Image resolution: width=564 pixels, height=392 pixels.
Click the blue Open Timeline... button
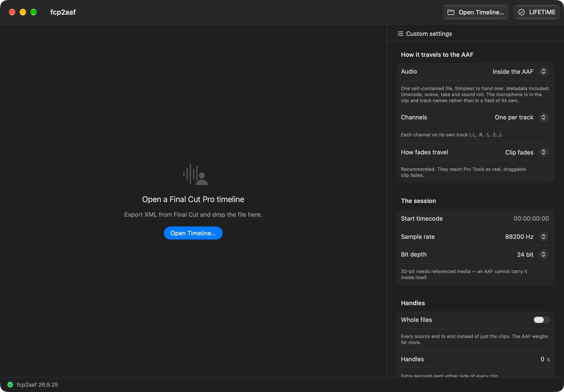193,233
